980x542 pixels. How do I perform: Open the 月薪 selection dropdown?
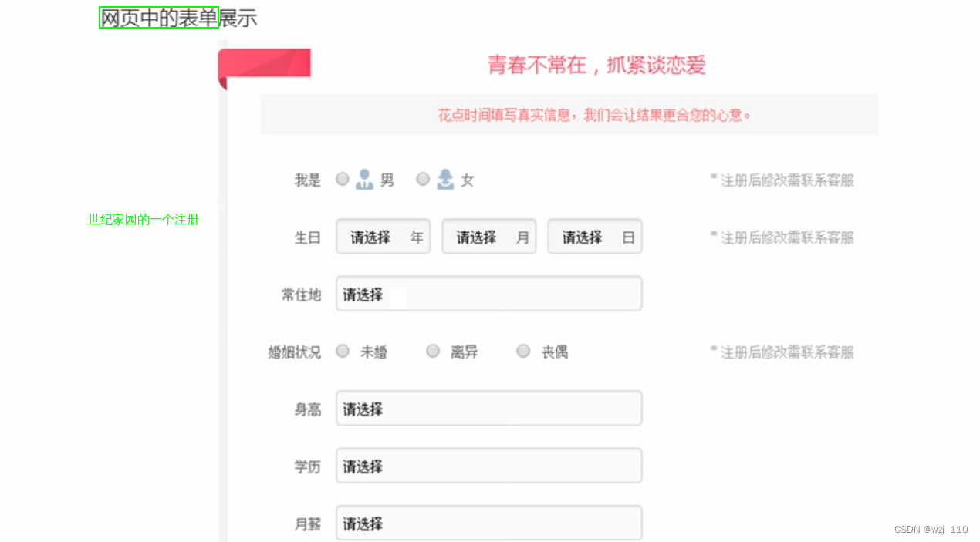tap(488, 523)
